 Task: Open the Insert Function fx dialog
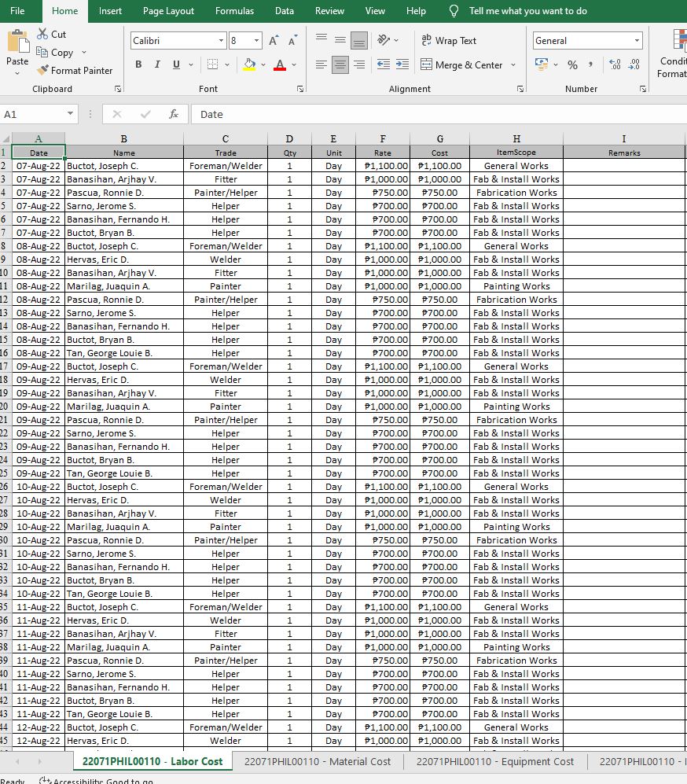click(174, 115)
